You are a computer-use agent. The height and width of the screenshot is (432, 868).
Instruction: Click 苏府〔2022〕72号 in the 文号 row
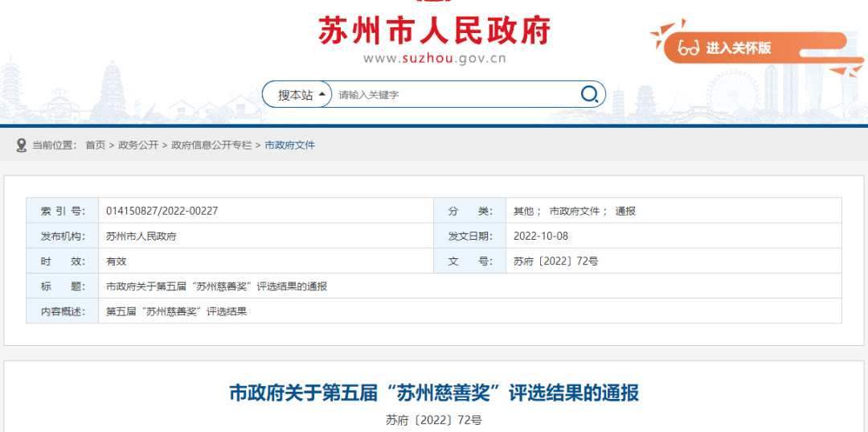point(555,261)
